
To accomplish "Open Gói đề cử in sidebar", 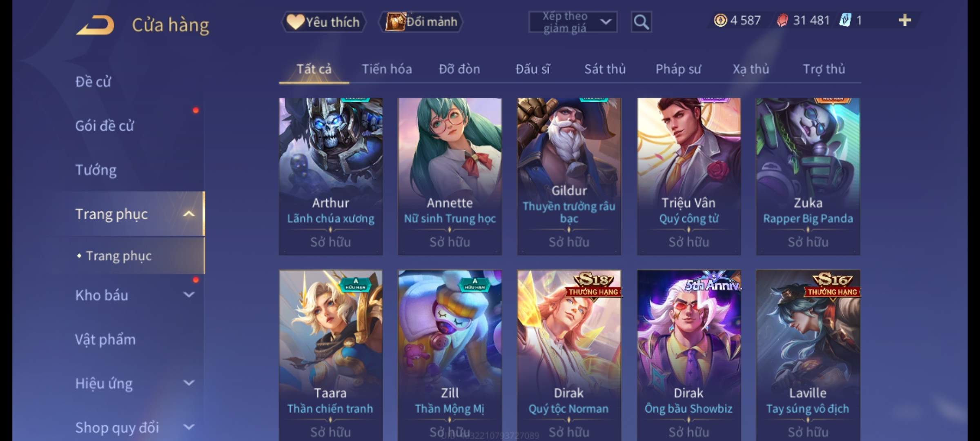I will click(x=105, y=126).
